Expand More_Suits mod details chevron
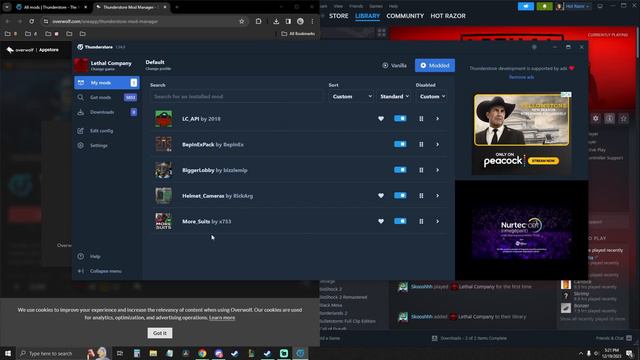This screenshot has width=640, height=360. (x=438, y=222)
